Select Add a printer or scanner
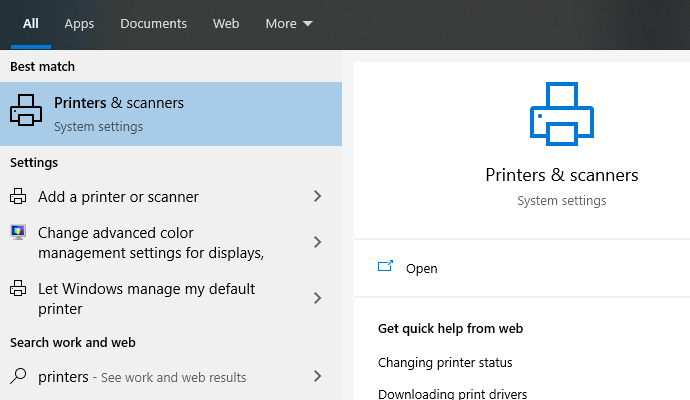The image size is (690, 400). click(x=118, y=197)
